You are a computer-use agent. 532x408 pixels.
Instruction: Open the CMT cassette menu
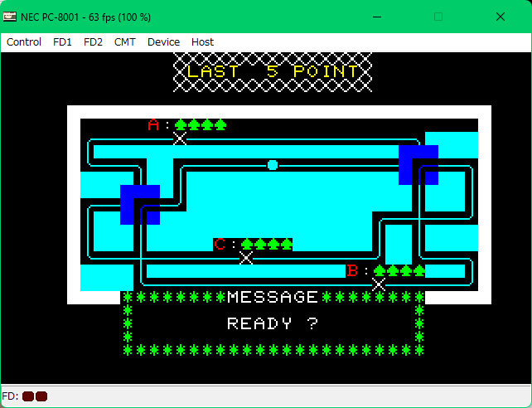pyautogui.click(x=125, y=41)
